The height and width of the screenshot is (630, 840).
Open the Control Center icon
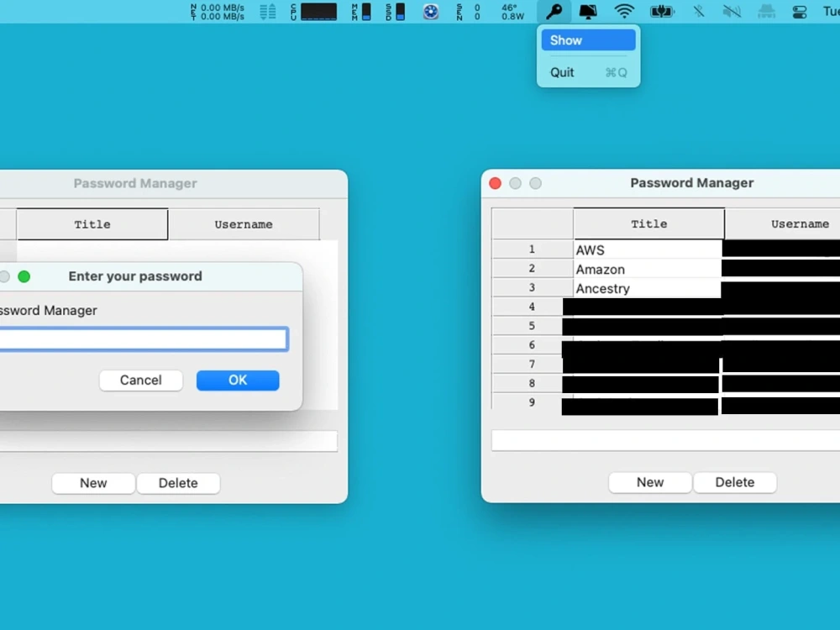(800, 12)
